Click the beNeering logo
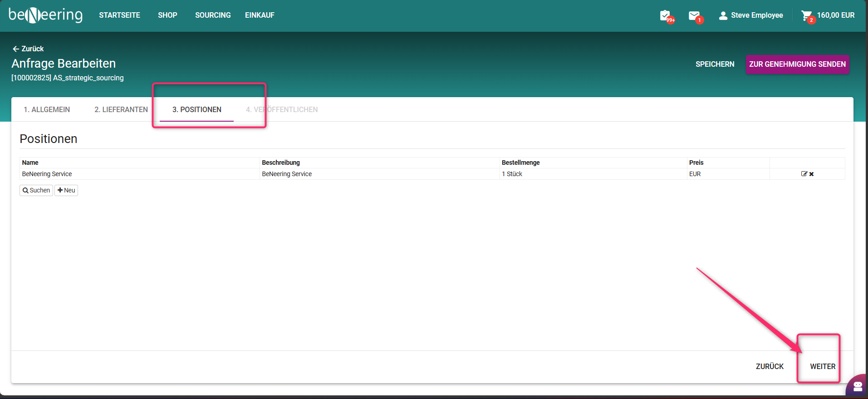Viewport: 868px width, 399px height. point(45,15)
